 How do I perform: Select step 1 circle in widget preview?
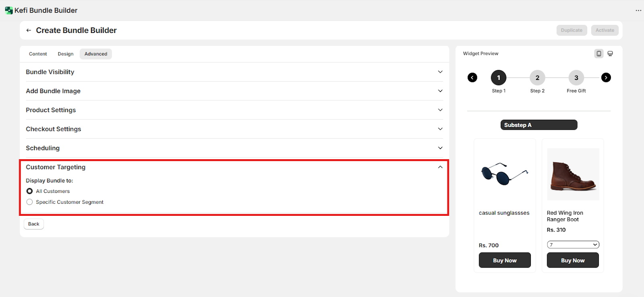(x=499, y=78)
